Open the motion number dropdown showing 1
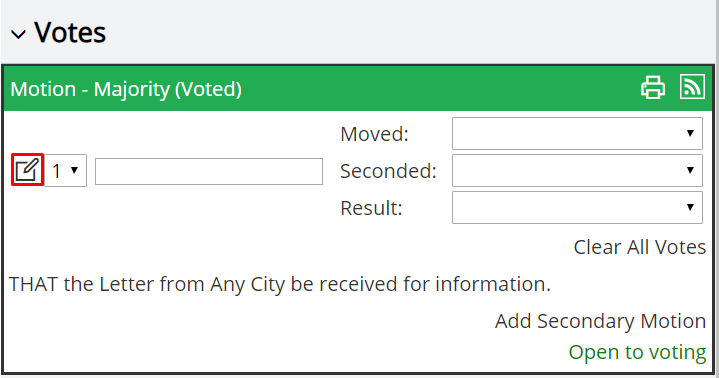This screenshot has height=378, width=719. [66, 171]
